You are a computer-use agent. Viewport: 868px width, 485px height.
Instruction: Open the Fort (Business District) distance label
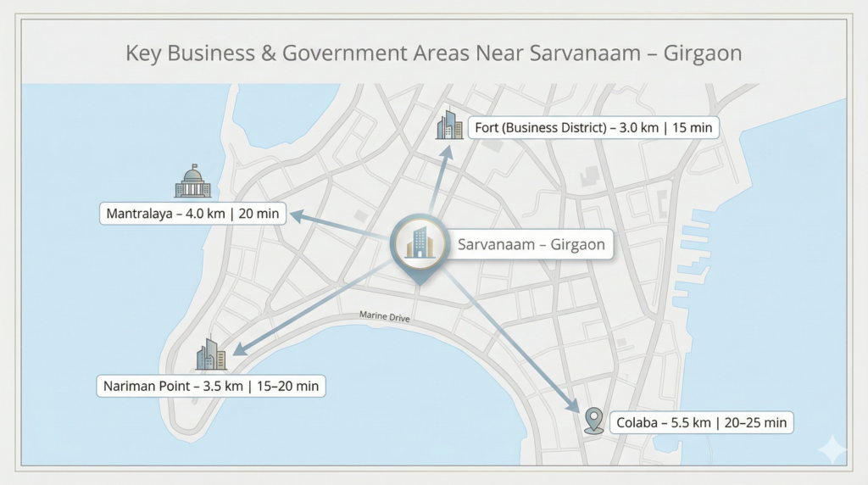(593, 128)
